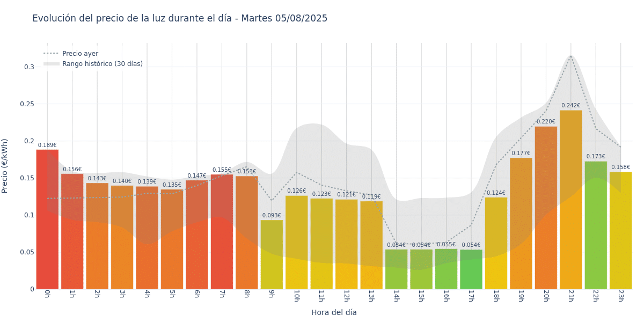
Task: Select the 19h bar showing 0.177€
Action: tap(521, 223)
